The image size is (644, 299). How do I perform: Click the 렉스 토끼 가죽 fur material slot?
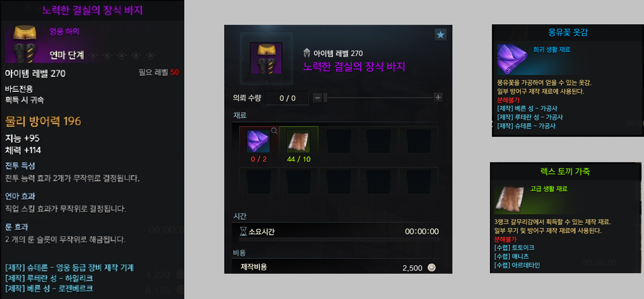(298, 141)
